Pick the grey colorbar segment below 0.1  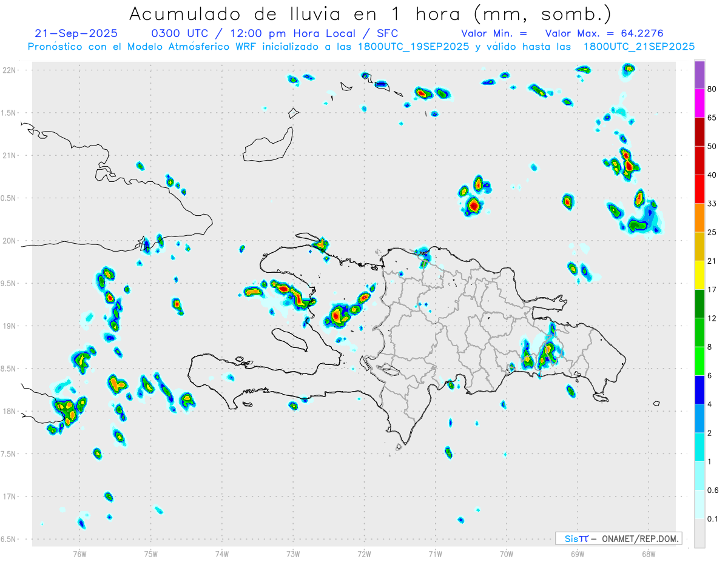(x=699, y=533)
